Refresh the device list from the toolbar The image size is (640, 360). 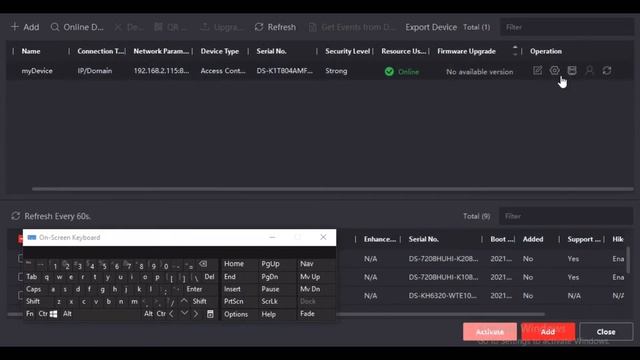click(275, 27)
